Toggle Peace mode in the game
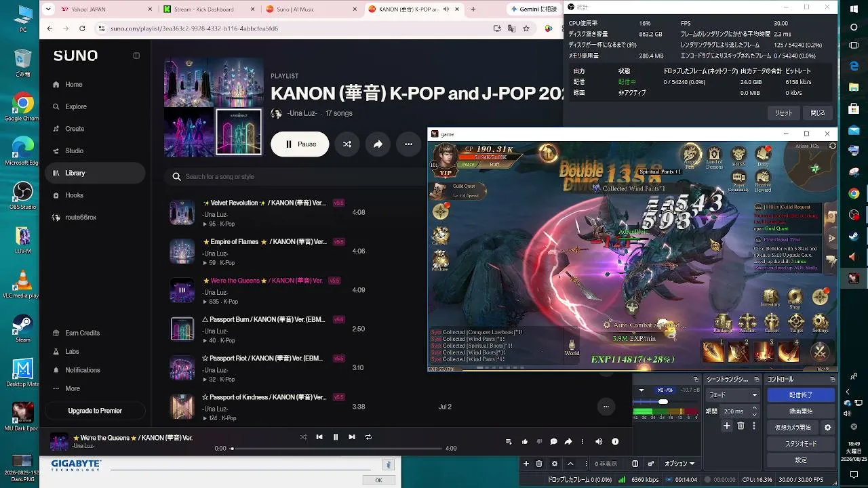 pos(469,165)
